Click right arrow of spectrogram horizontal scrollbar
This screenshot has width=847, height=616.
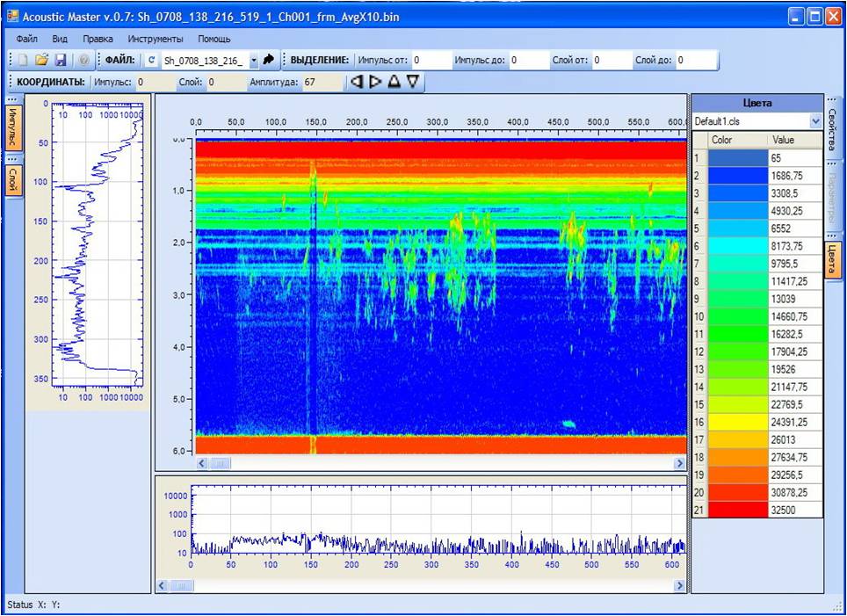(679, 462)
